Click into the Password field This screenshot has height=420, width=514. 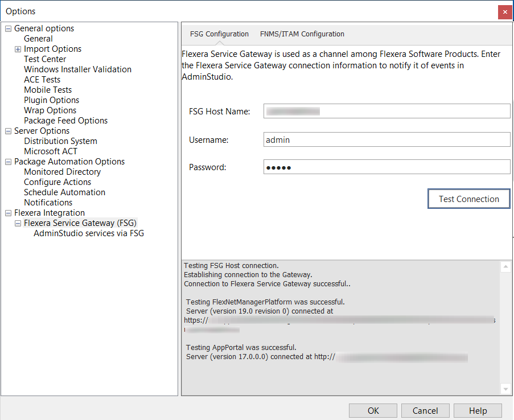click(x=387, y=167)
